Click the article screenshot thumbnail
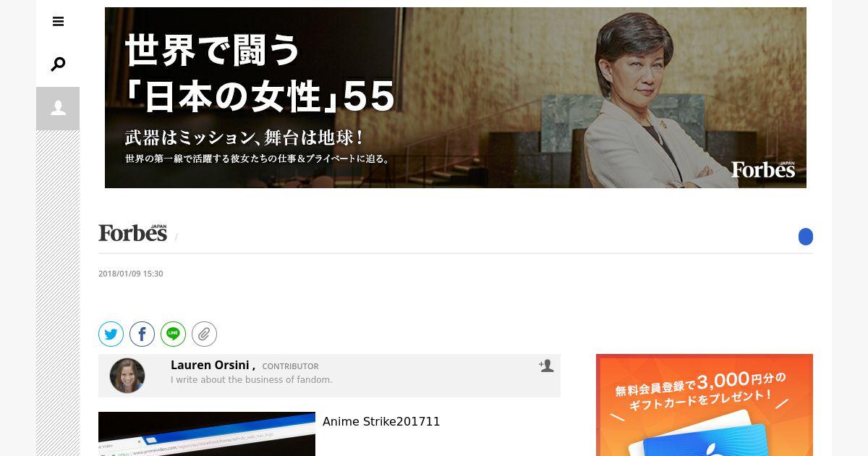The image size is (868, 456). click(x=207, y=434)
